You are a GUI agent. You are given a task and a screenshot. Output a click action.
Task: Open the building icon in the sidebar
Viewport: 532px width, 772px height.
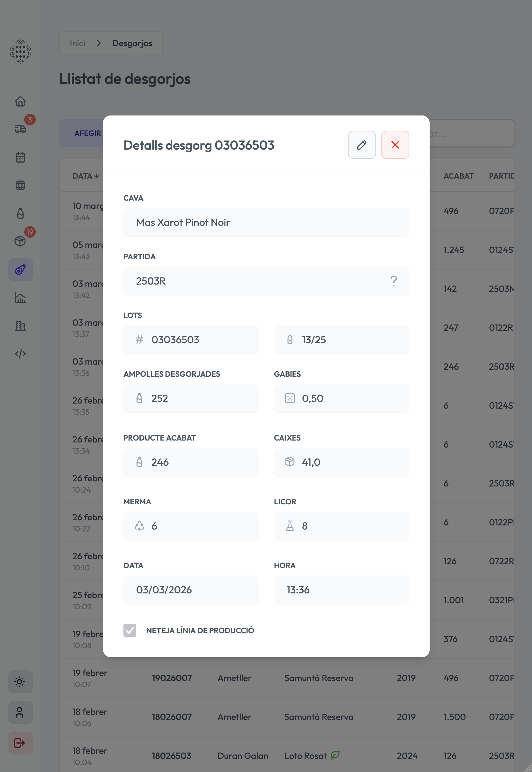pyautogui.click(x=20, y=326)
